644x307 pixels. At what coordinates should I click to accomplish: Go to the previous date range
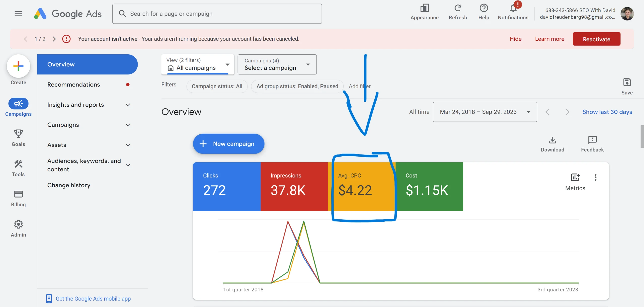(x=547, y=112)
